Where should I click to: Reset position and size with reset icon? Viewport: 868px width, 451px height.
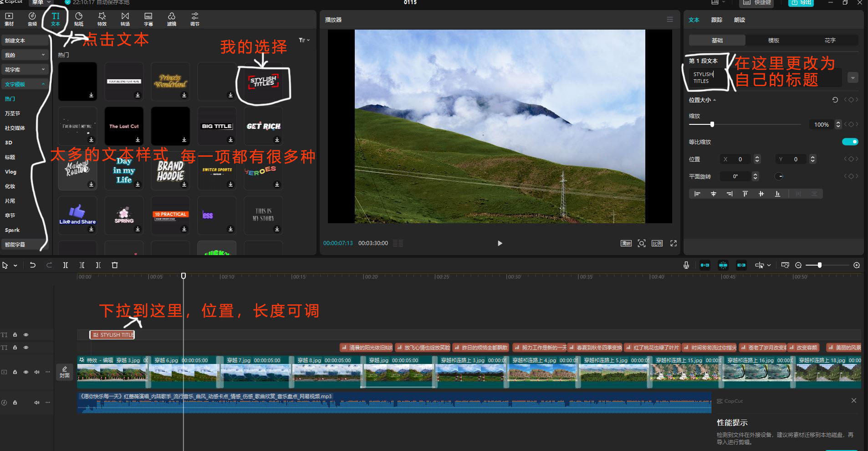tap(835, 100)
